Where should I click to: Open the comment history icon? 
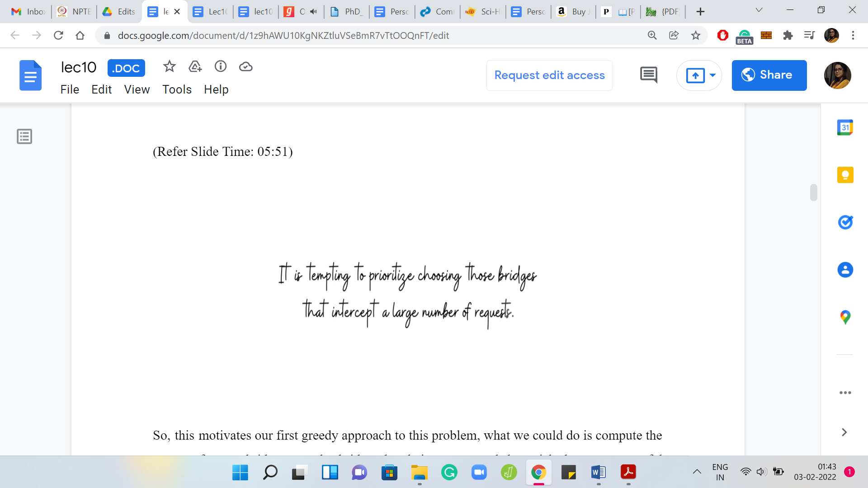pyautogui.click(x=648, y=75)
